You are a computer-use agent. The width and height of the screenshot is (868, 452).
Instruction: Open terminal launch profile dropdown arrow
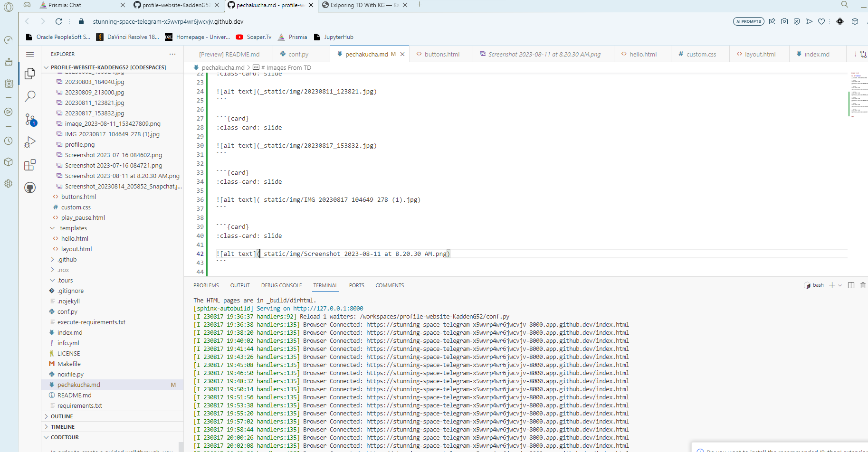(x=840, y=285)
